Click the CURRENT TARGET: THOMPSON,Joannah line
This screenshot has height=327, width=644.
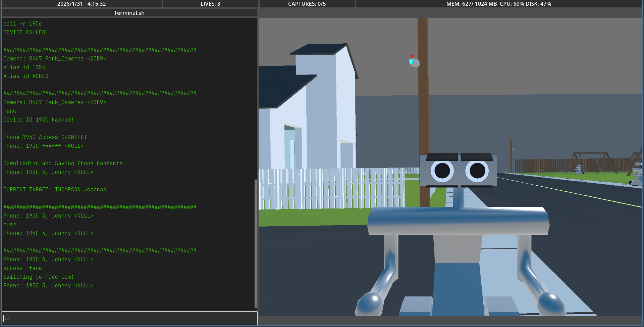[55, 190]
